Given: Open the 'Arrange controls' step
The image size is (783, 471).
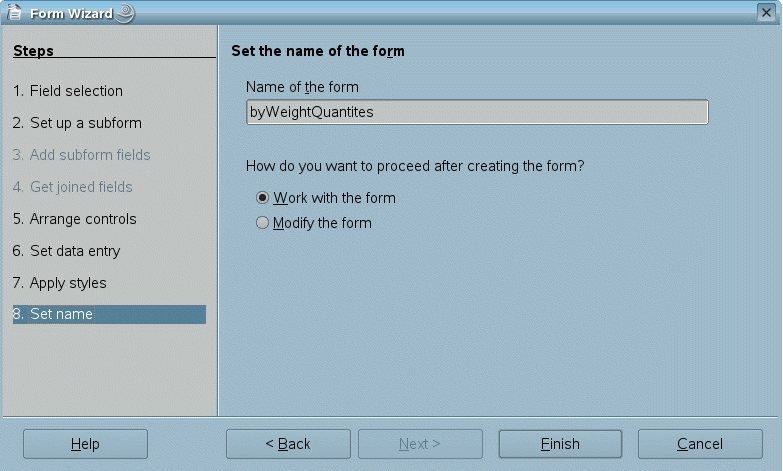Looking at the screenshot, I should (x=75, y=219).
